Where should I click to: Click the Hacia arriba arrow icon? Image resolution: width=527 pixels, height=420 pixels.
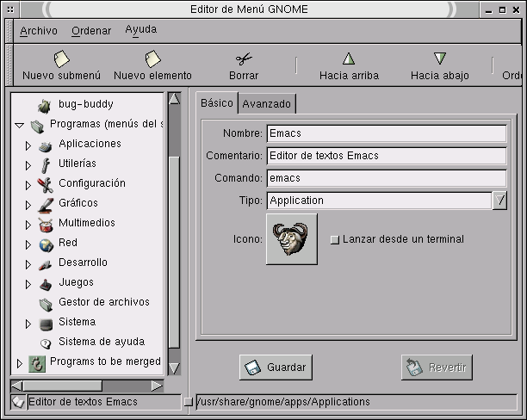[x=349, y=59]
